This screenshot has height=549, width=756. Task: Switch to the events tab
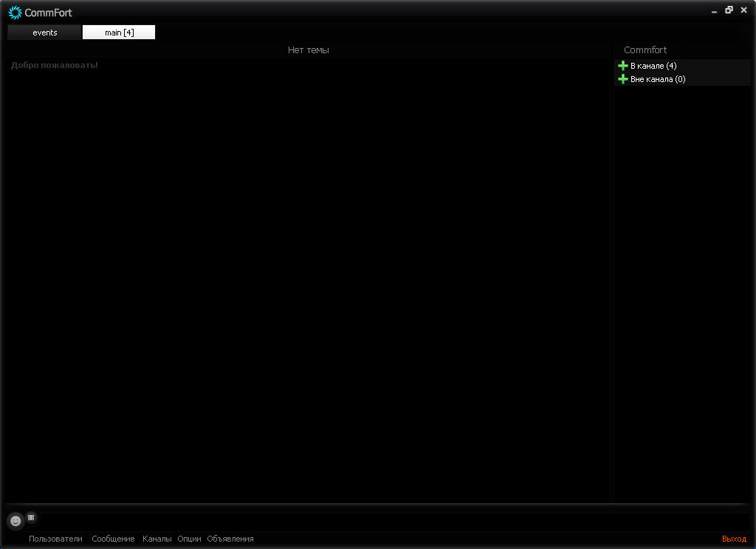pyautogui.click(x=44, y=33)
